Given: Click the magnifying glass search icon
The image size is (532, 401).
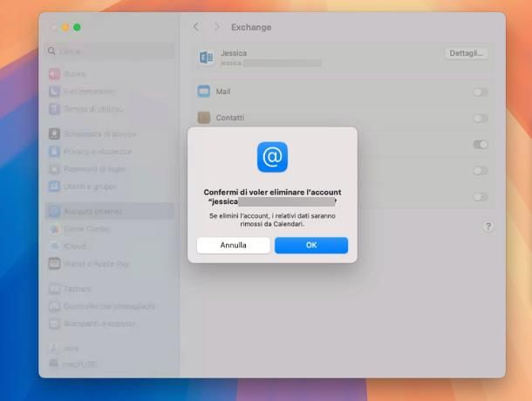Looking at the screenshot, I should pyautogui.click(x=51, y=51).
